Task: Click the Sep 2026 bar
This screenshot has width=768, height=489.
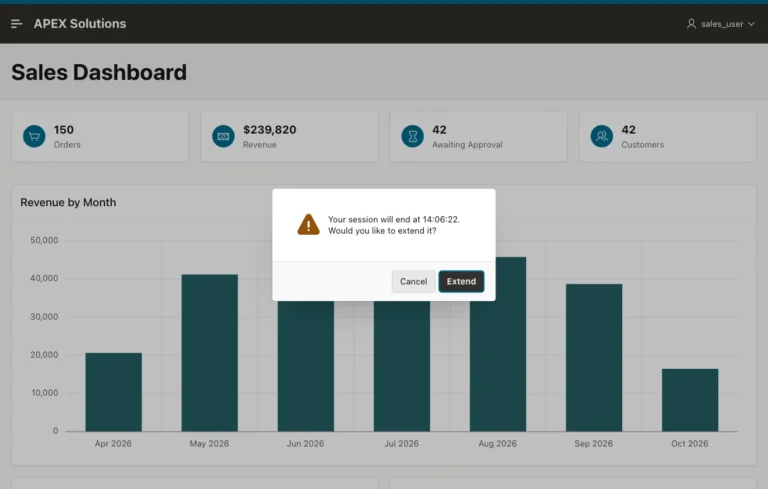Action: 594,358
